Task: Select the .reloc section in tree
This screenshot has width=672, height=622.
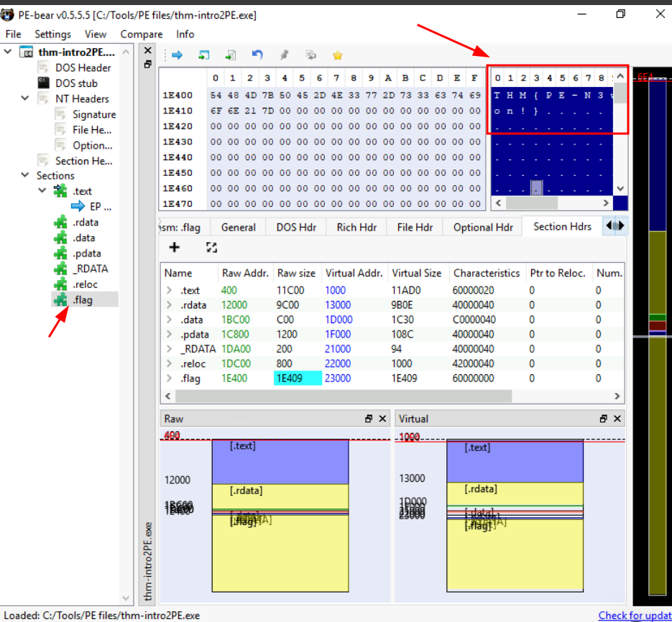Action: point(85,284)
